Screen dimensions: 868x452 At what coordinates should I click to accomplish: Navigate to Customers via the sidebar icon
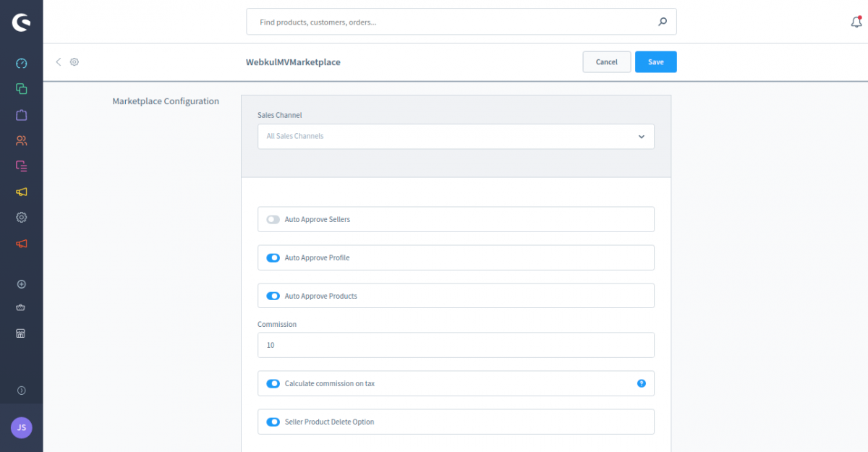[x=21, y=140]
